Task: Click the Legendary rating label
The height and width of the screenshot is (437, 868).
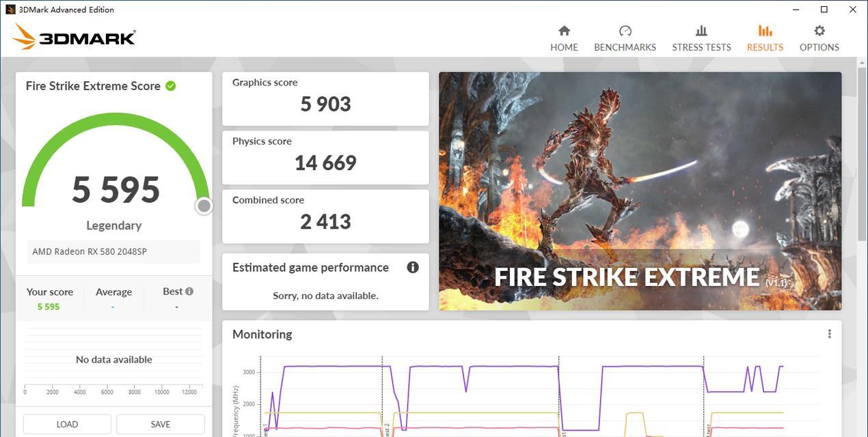Action: pyautogui.click(x=114, y=225)
